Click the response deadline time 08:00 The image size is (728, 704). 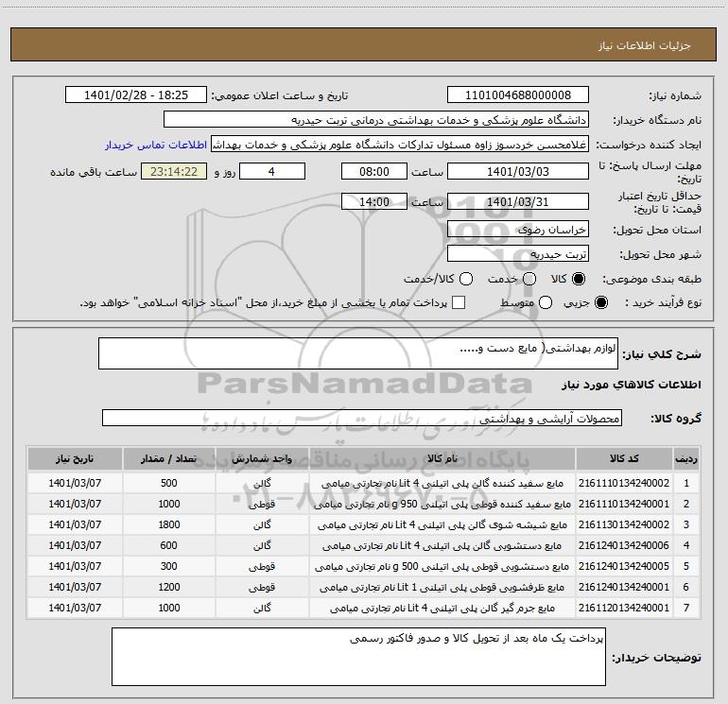(x=374, y=172)
